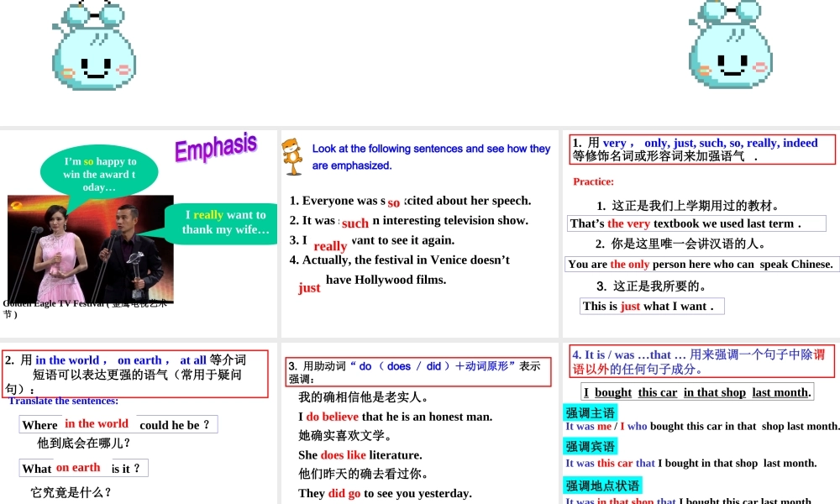This screenshot has height=504, width=840.
Task: Click rule box "3. 用助动词 do (does / did)"
Action: (x=417, y=372)
